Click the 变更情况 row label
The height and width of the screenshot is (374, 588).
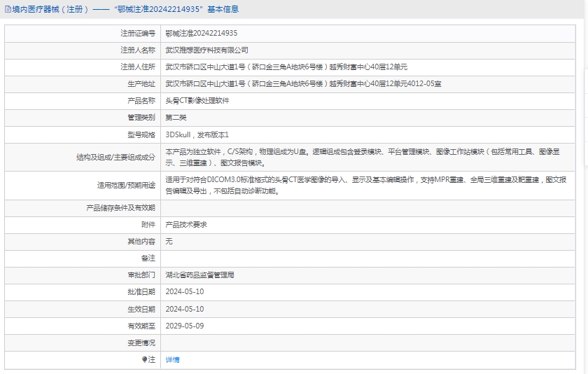point(141,342)
